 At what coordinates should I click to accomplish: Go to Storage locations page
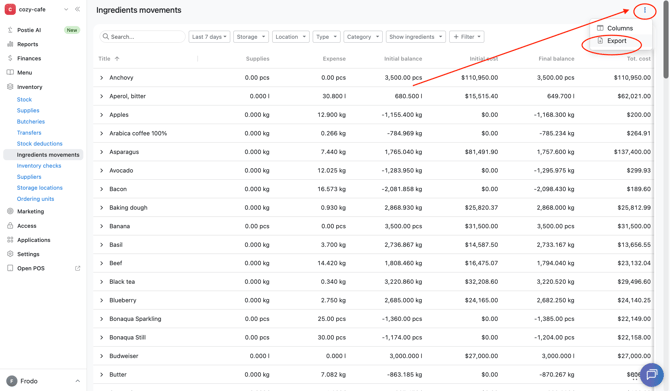tap(39, 188)
